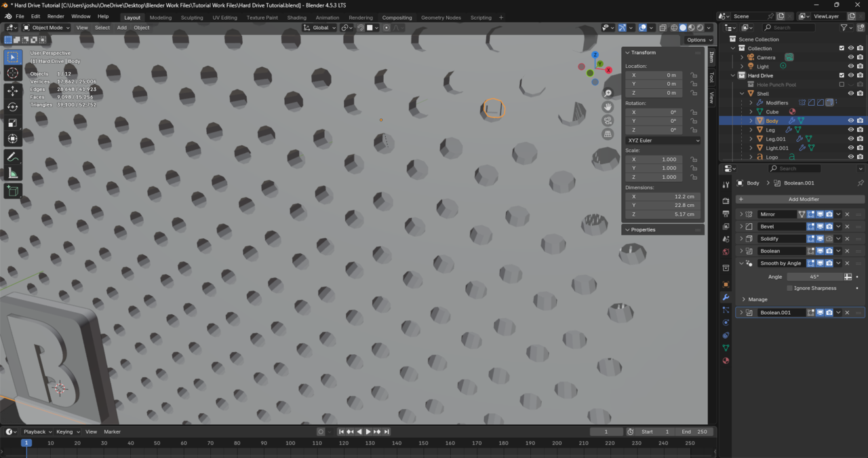The image size is (868, 458).
Task: Toggle Hard Drive collection exclude checkbox
Action: 842,75
